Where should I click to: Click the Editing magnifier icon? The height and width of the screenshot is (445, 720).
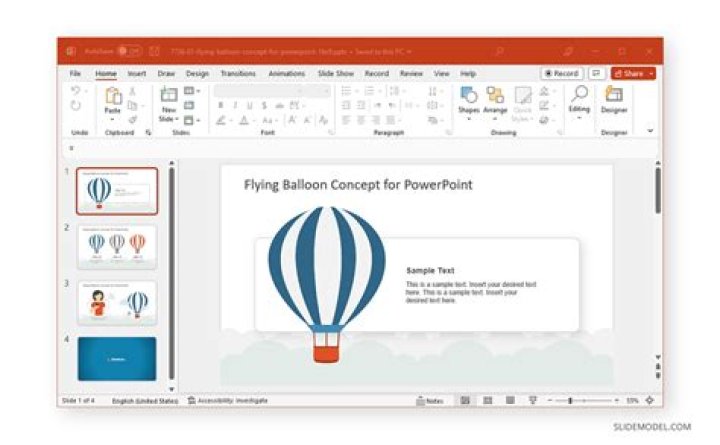tap(579, 94)
